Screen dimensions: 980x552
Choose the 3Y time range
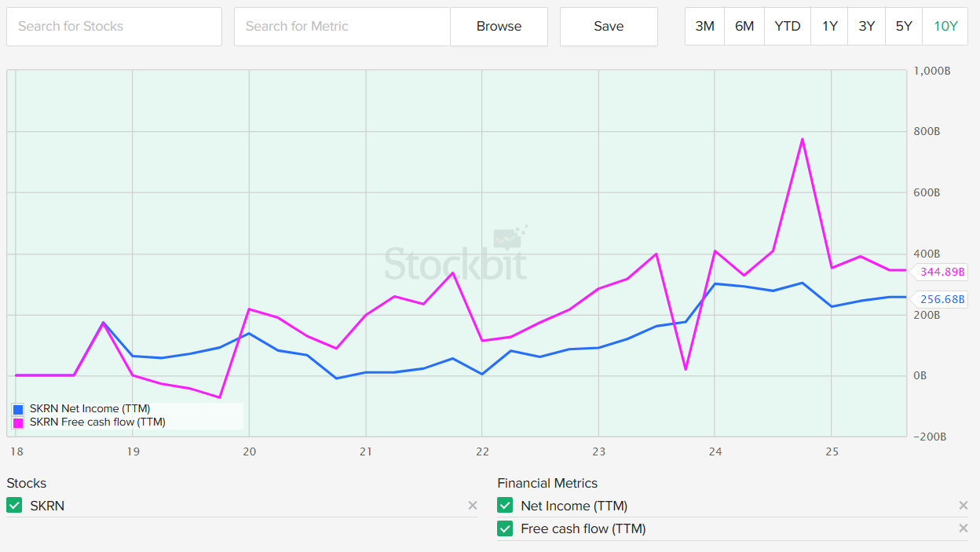(867, 27)
